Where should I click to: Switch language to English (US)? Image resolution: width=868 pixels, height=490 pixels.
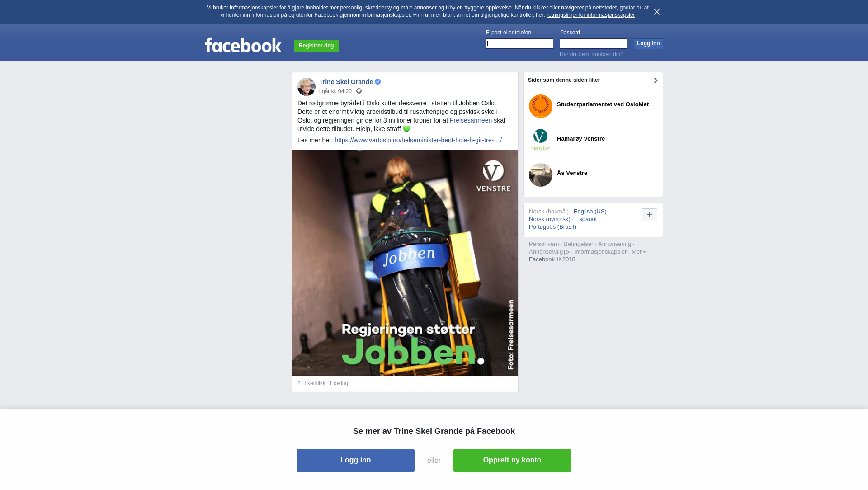point(590,212)
